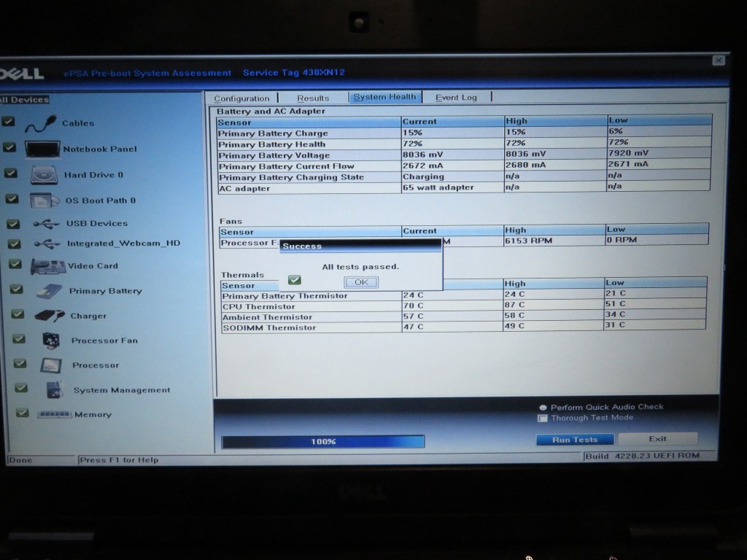Click the 87 C CPU high value
747x560 pixels.
tap(514, 305)
